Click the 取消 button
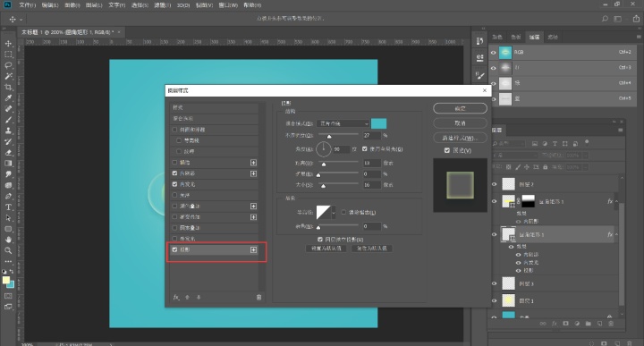Screen dimensions: 644x346 (x=460, y=123)
